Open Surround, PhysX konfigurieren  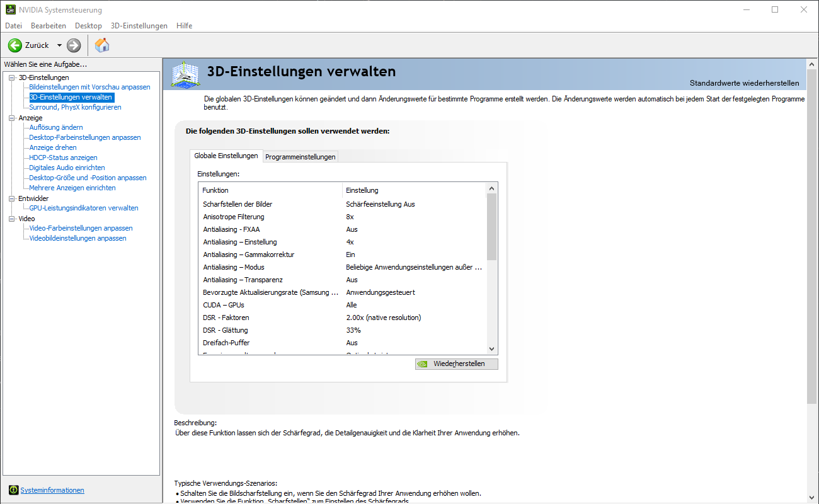pyautogui.click(x=75, y=107)
